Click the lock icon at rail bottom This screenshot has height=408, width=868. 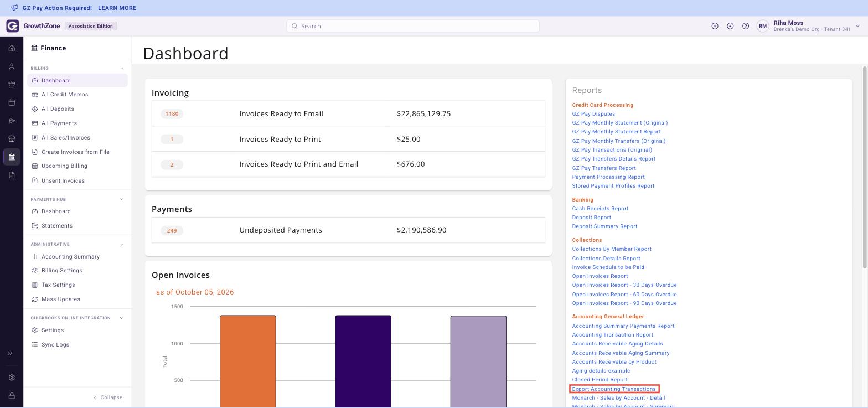pos(12,396)
